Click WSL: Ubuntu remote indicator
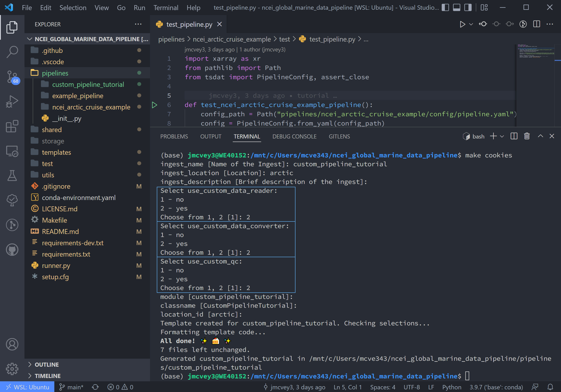The image size is (561, 392). 27,387
